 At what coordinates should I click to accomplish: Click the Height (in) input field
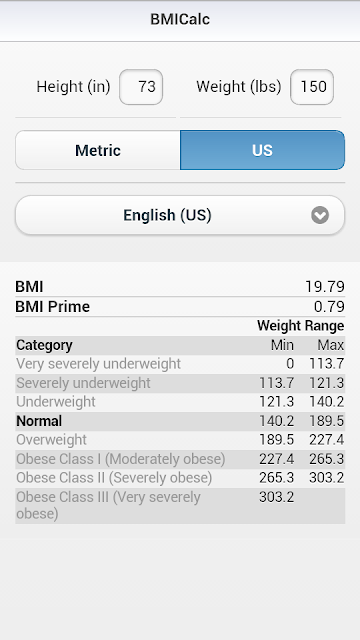pos(141,87)
